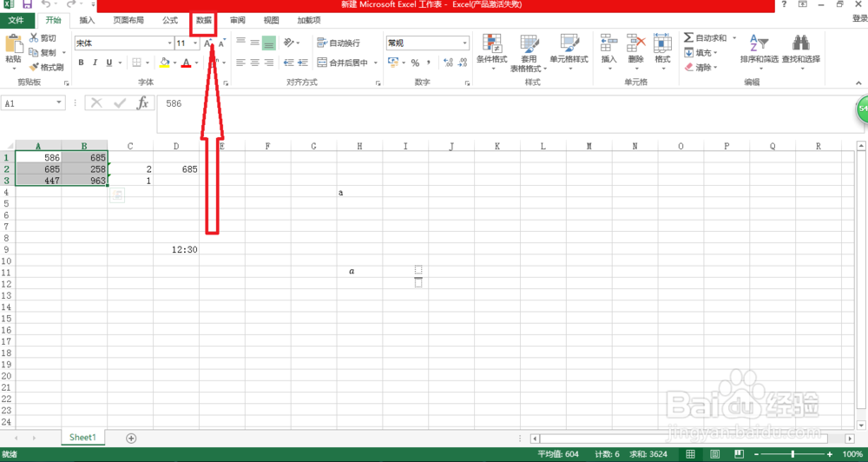
Task: Switch to Page Layout view in status bar
Action: click(x=714, y=454)
